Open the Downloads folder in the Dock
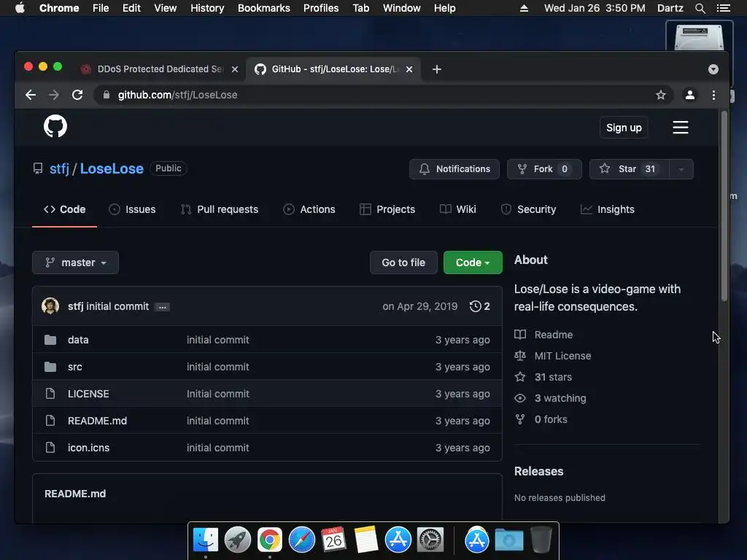The height and width of the screenshot is (560, 747). pyautogui.click(x=508, y=540)
